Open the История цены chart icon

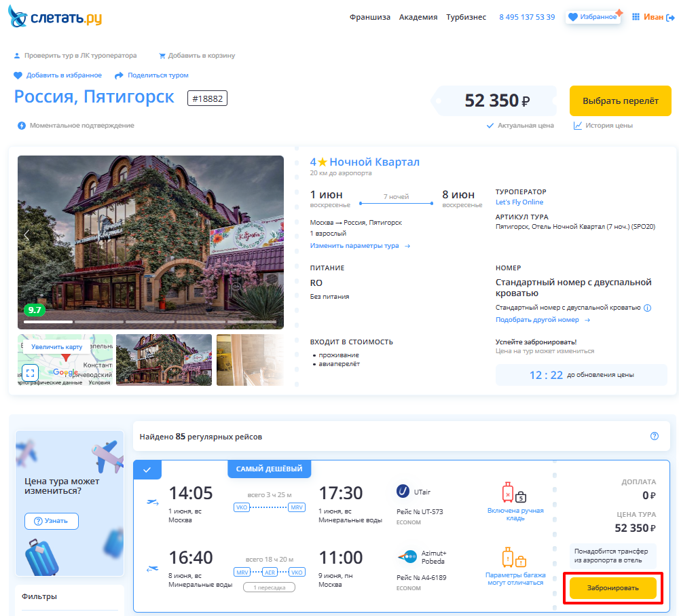click(577, 126)
